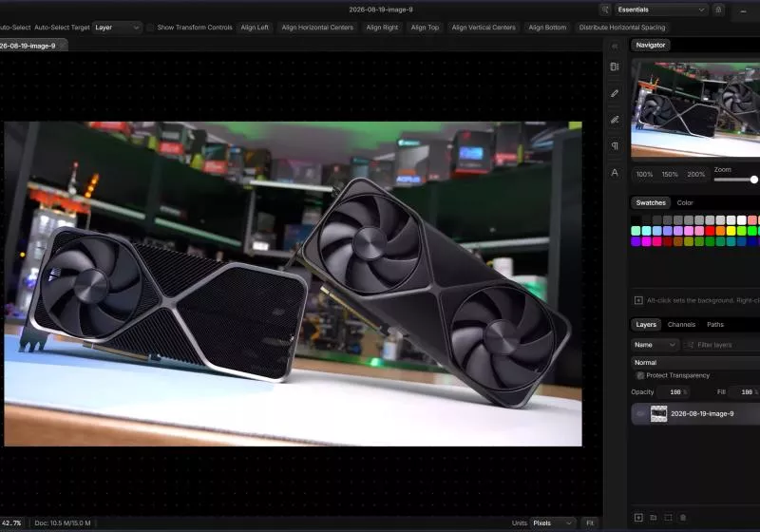The height and width of the screenshot is (532, 760).
Task: Set navigator zoom to 150%
Action: 670,175
